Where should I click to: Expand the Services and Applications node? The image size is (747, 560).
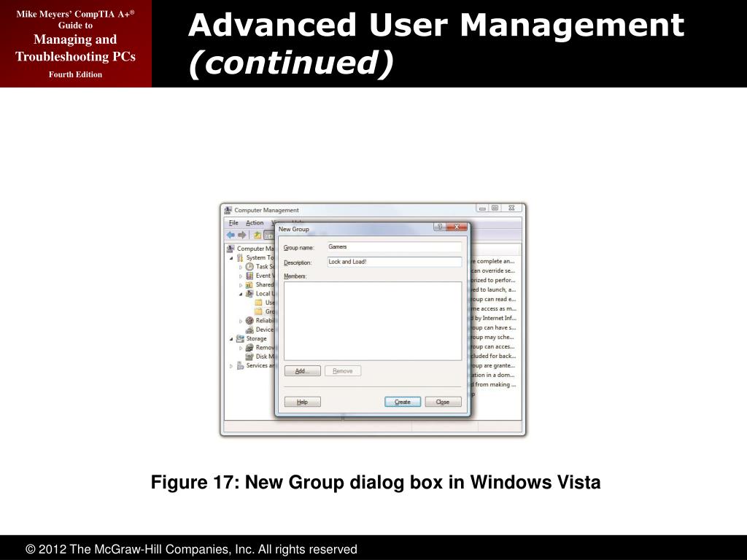(x=231, y=366)
